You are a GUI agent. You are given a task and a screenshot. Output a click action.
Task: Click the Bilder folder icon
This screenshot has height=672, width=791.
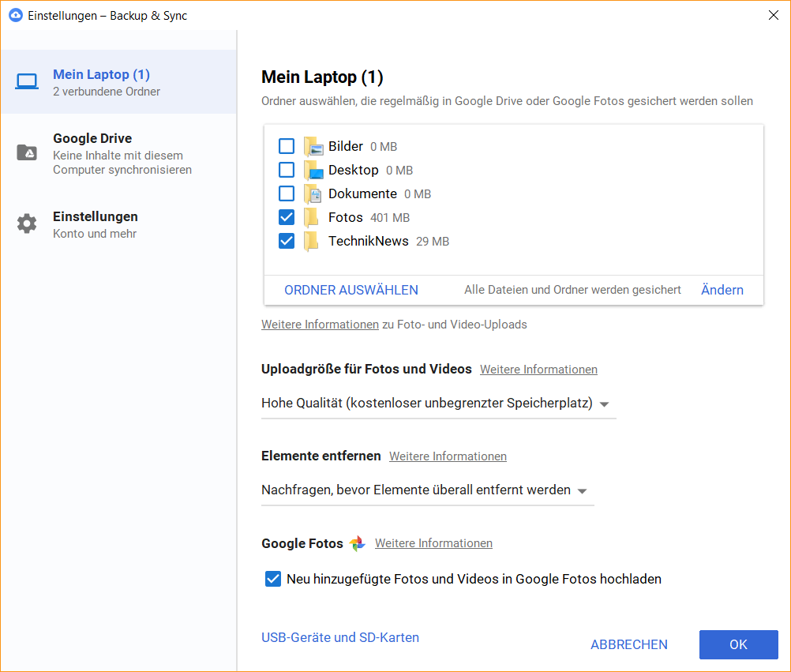(x=313, y=146)
